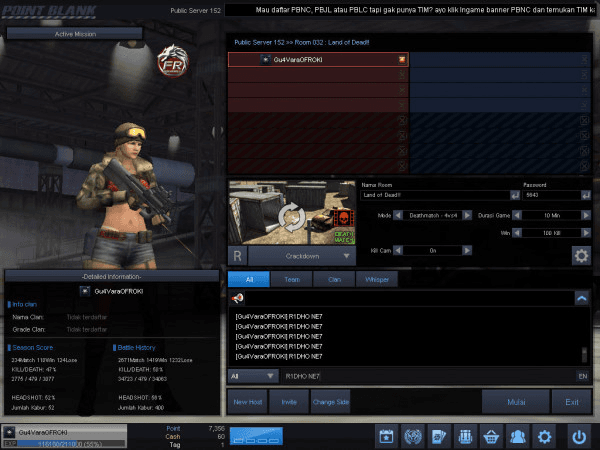
Task: Open game options gear in bottom bar
Action: click(x=544, y=436)
